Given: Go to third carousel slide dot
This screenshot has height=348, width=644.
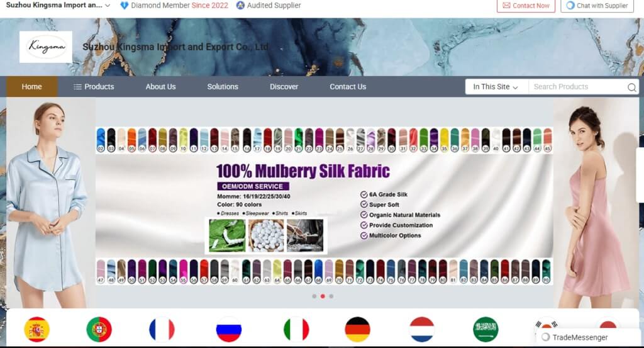Looking at the screenshot, I should [x=331, y=296].
